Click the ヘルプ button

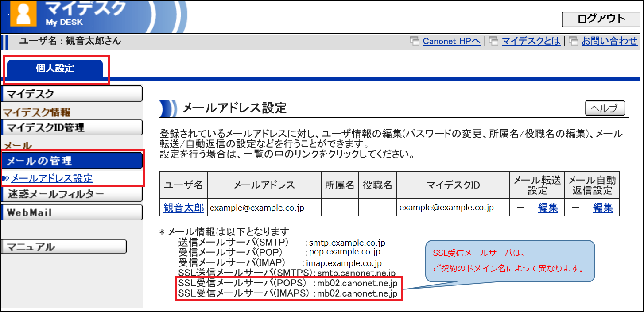point(605,108)
